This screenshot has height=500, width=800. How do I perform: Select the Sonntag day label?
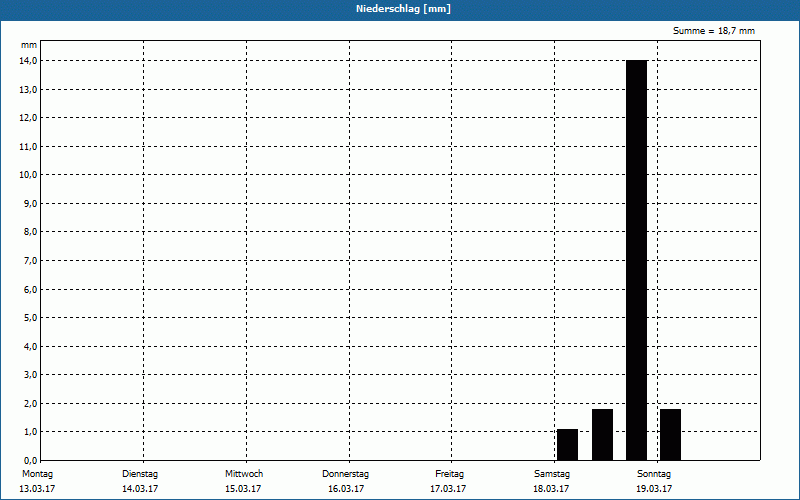(654, 474)
